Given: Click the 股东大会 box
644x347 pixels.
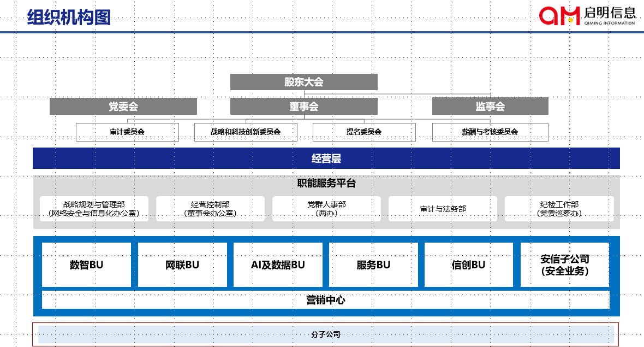Looking at the screenshot, I should tap(303, 82).
